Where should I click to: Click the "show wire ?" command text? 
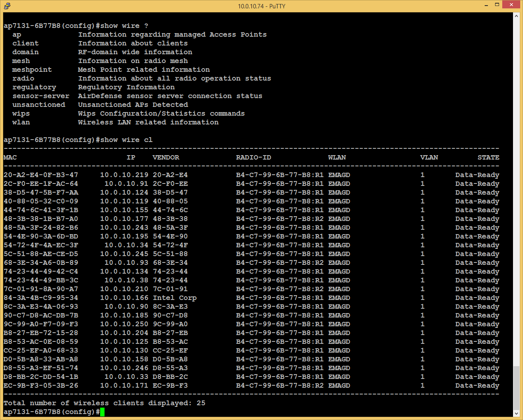click(124, 26)
